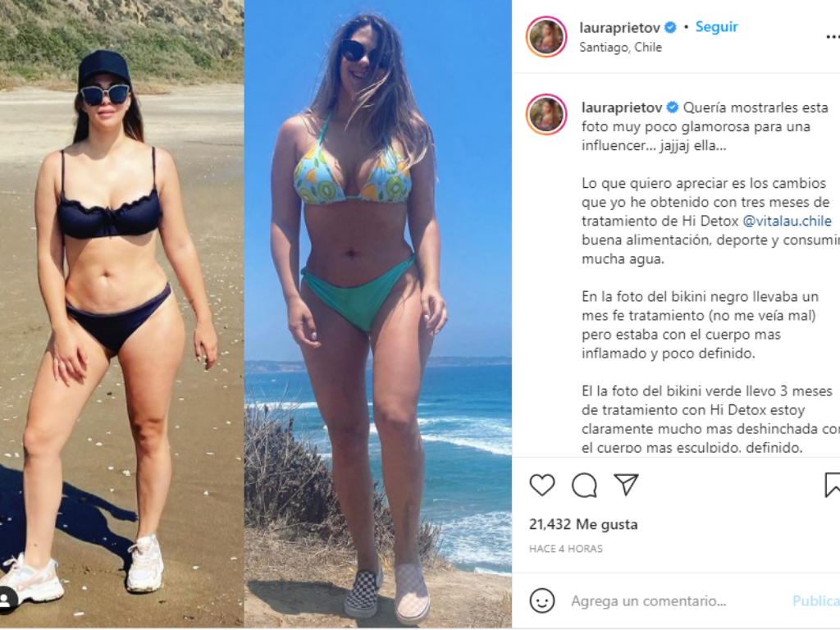Open lauraprietov username in header
The width and height of the screenshot is (840, 630).
(620, 27)
